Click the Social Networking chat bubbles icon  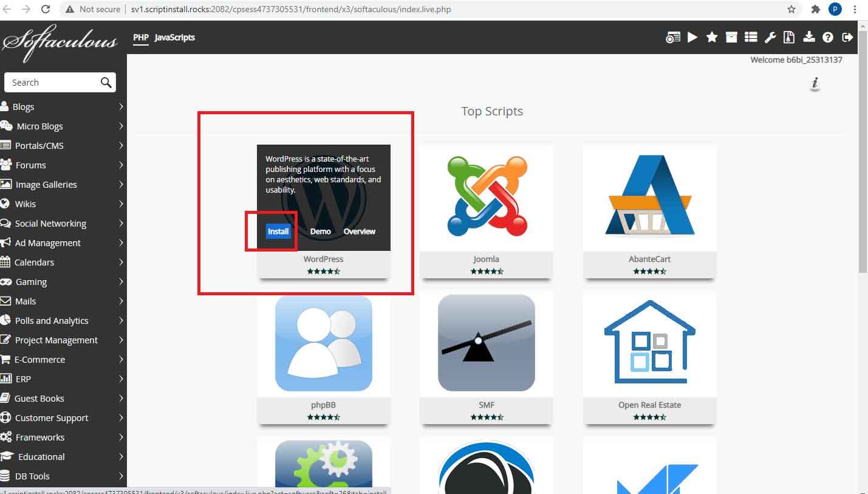tap(6, 223)
